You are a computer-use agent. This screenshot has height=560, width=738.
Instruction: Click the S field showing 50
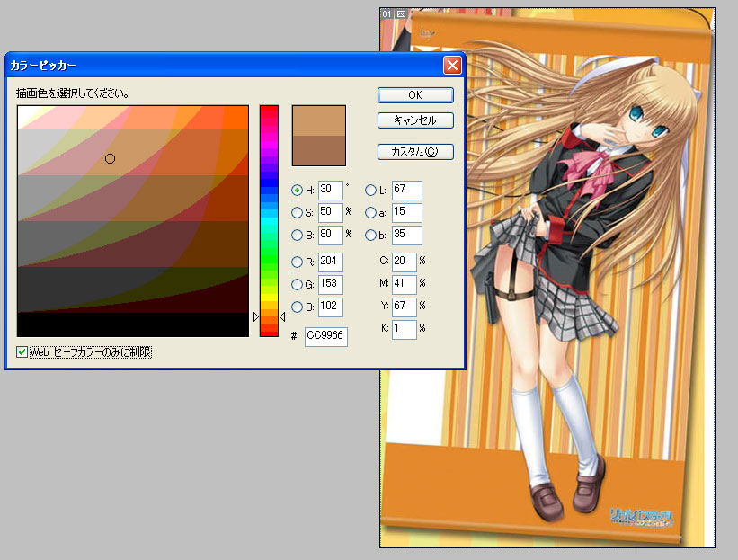[x=331, y=212]
